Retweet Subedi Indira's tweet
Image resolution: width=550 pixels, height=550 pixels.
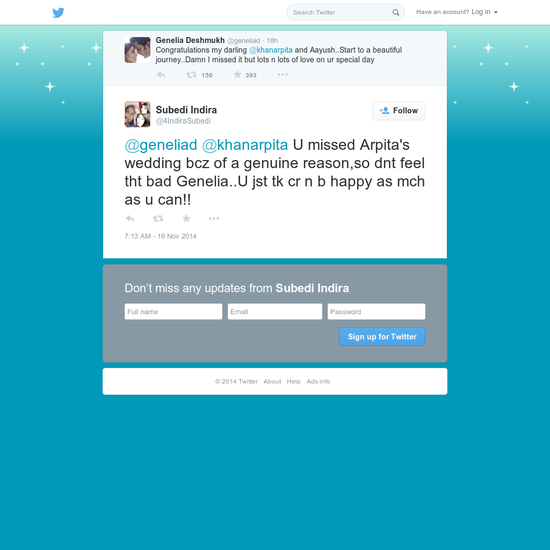[158, 219]
